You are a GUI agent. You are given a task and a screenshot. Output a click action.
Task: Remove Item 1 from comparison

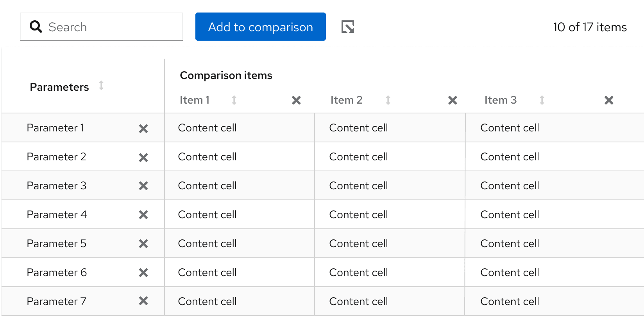[x=296, y=101]
